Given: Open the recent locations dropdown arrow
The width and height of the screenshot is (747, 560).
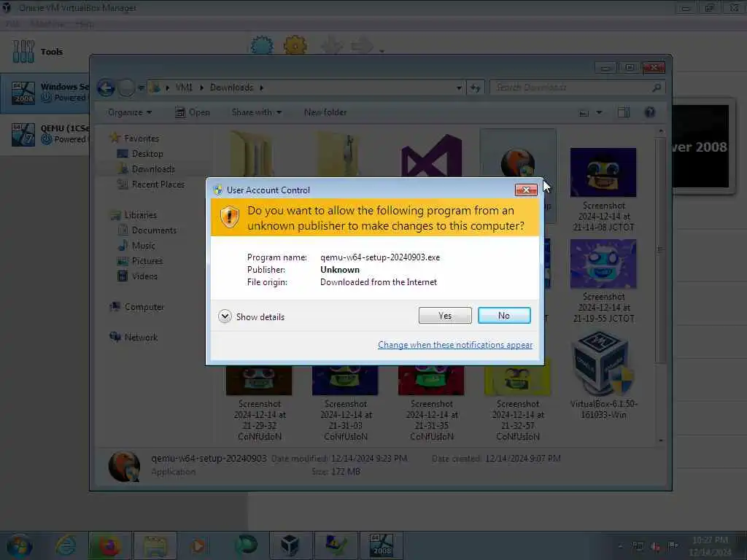Looking at the screenshot, I should (141, 87).
